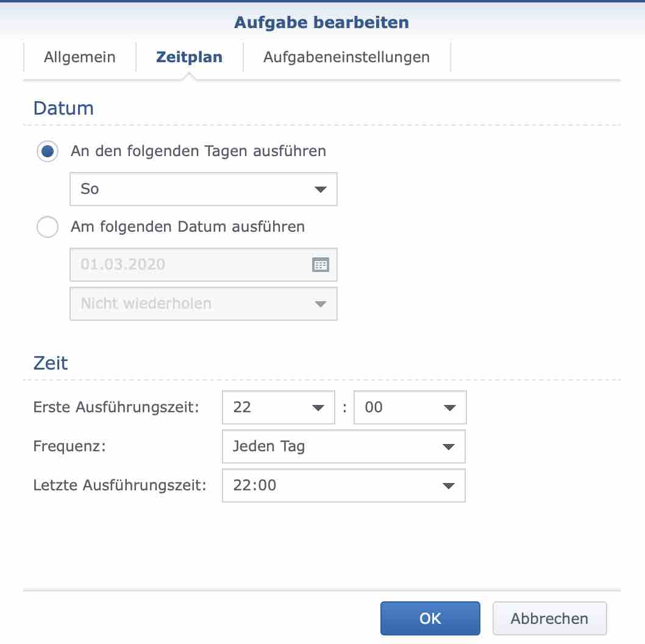Select 'An den folgenden Tagen ausführen'

47,151
